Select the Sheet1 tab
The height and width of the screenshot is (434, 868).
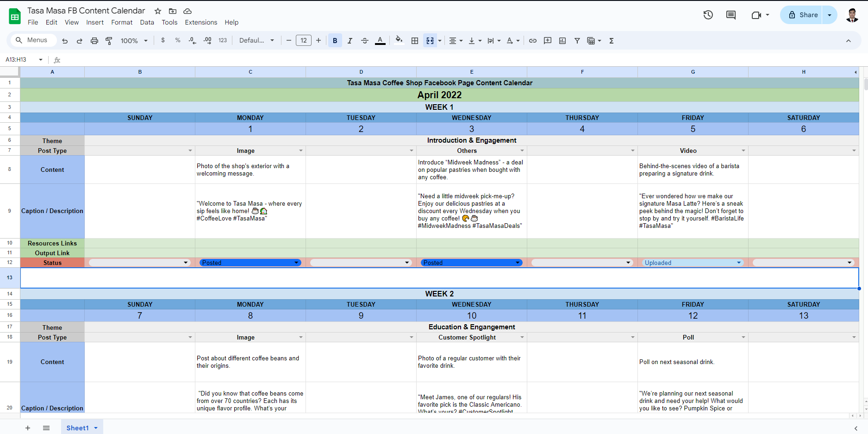[82, 428]
